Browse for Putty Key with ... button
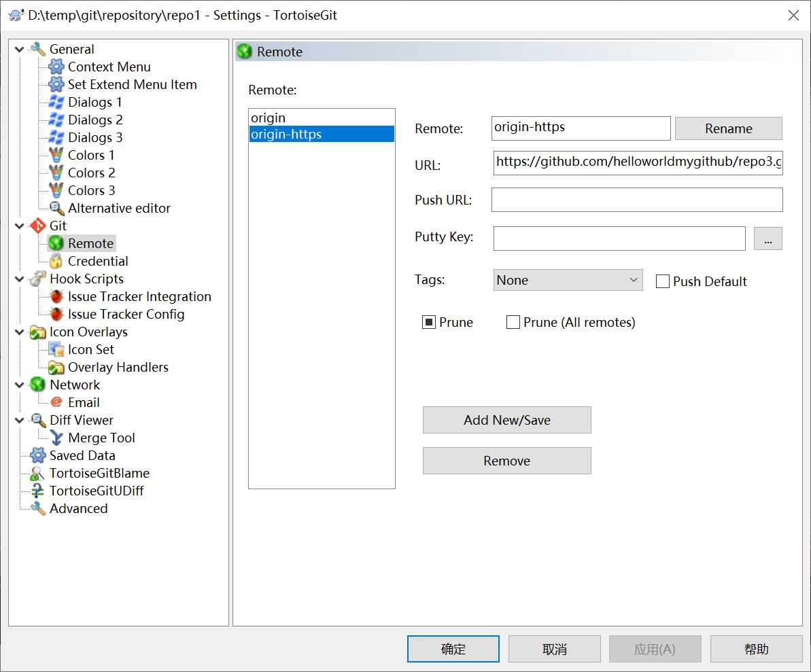 coord(768,238)
